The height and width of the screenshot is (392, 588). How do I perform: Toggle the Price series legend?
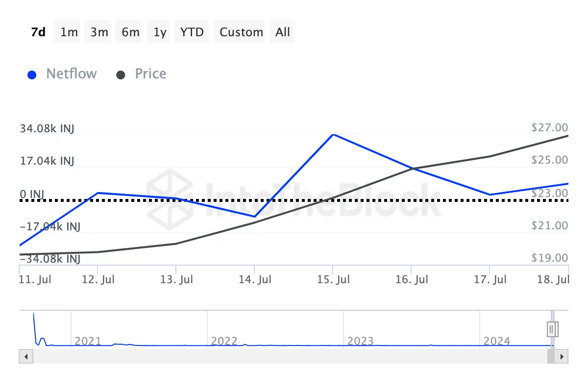pos(150,74)
